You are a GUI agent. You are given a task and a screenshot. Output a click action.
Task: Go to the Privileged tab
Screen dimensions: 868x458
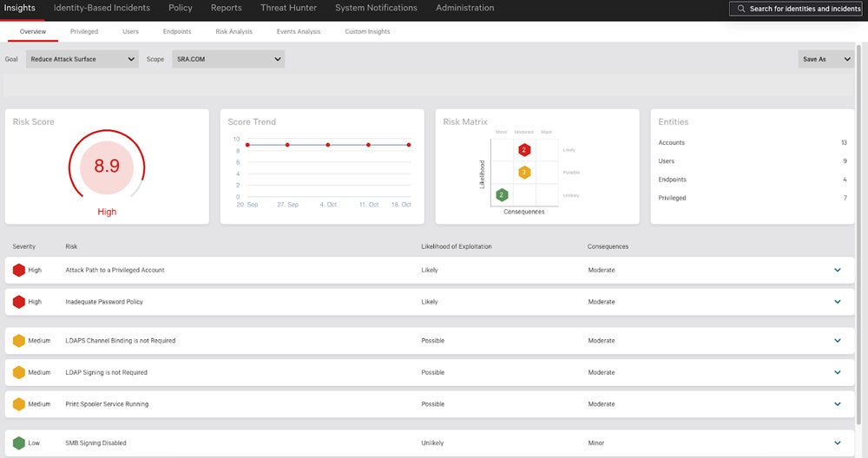point(84,31)
